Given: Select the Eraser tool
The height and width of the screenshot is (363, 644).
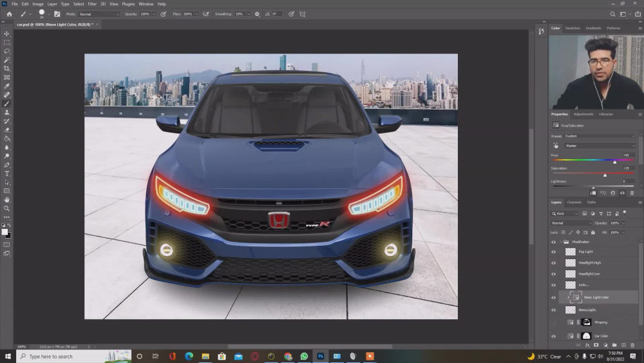Looking at the screenshot, I should coord(6,130).
